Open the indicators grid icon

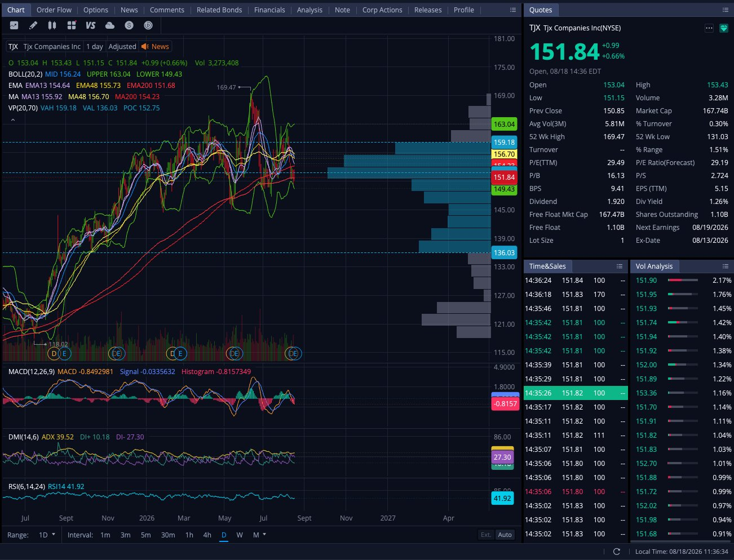point(71,25)
